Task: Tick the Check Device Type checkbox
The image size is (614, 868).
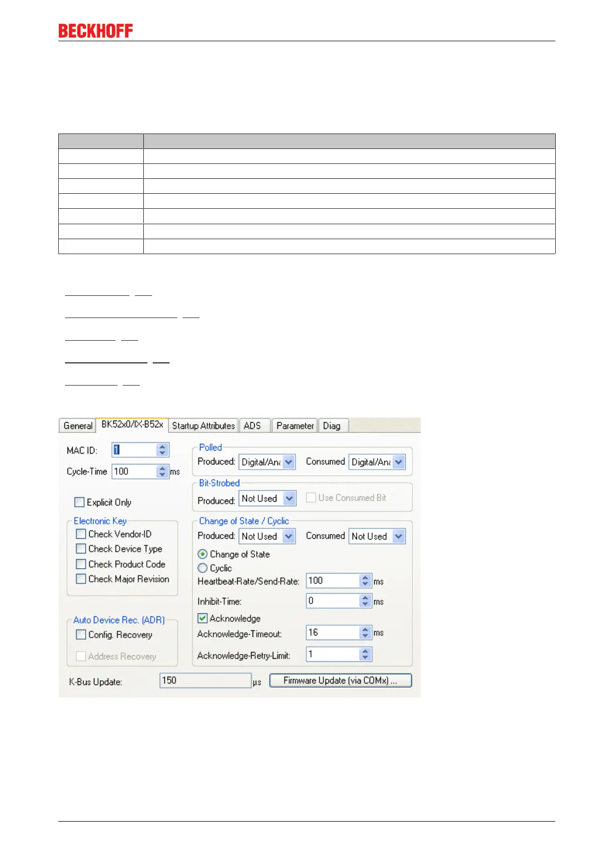Action: (81, 549)
